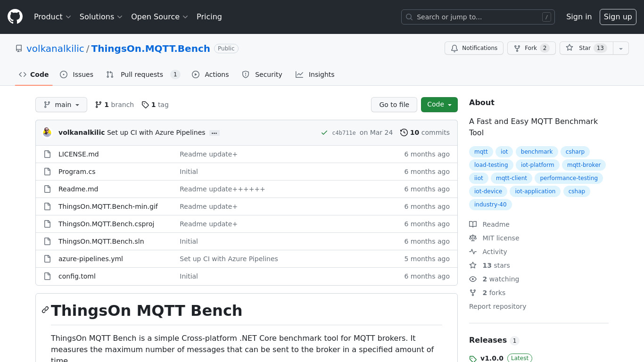Open the MIT license link
The height and width of the screenshot is (362, 644).
pos(494,238)
